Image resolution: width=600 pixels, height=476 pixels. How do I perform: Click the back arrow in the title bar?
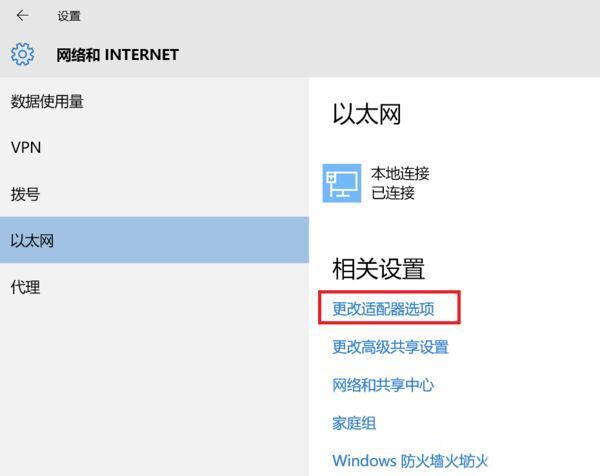pyautogui.click(x=23, y=16)
